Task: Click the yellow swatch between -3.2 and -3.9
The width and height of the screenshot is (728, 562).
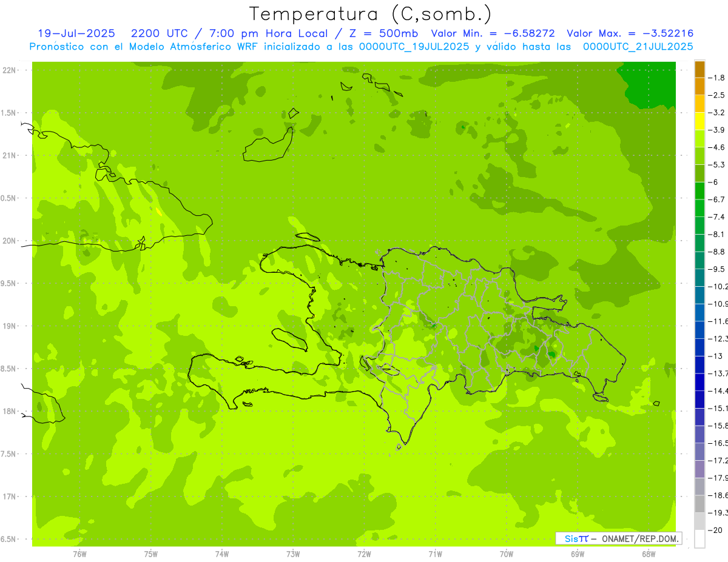Action: (699, 121)
